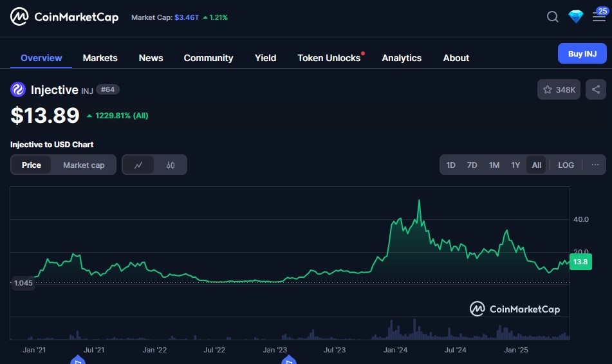Open the hamburger menu with 25 badge
This screenshot has width=612, height=364.
point(599,16)
